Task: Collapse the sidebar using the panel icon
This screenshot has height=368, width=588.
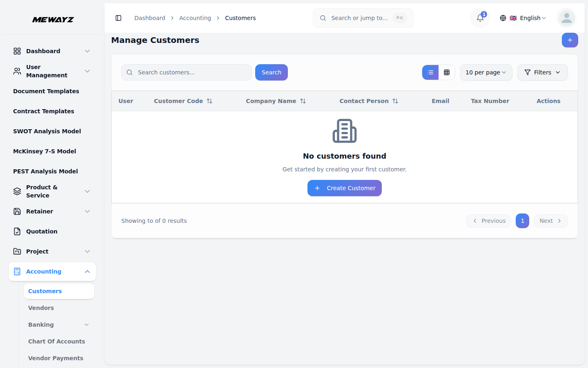Action: point(118,18)
